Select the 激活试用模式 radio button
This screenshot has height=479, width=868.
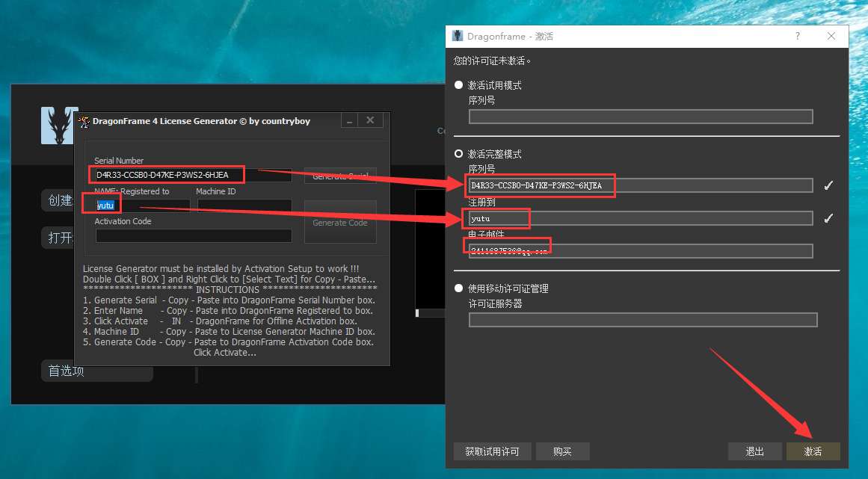[458, 85]
